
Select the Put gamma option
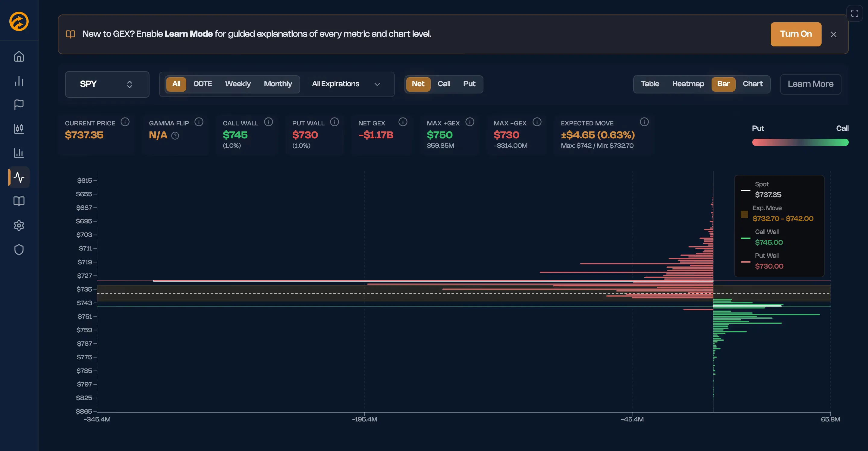469,84
